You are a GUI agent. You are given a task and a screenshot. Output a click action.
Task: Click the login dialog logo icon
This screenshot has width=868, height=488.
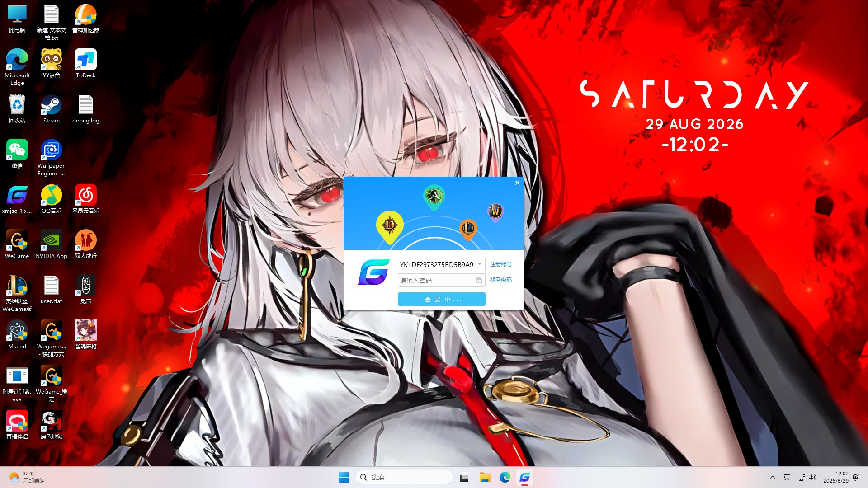tap(374, 272)
